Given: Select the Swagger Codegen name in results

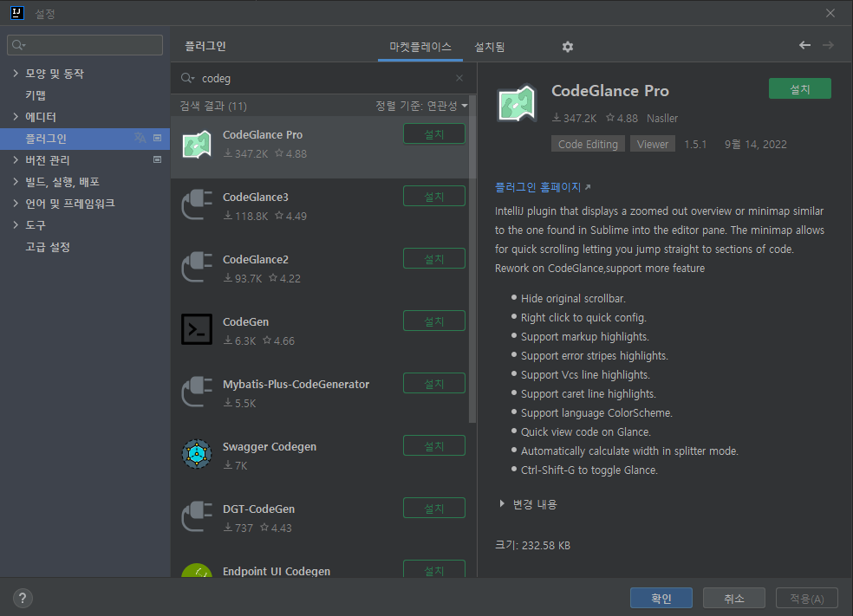Looking at the screenshot, I should click(270, 446).
